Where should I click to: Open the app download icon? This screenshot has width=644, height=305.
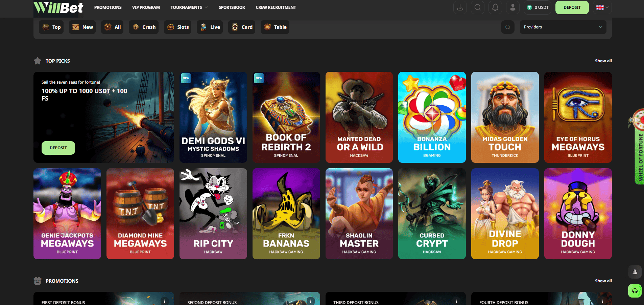[x=460, y=7]
